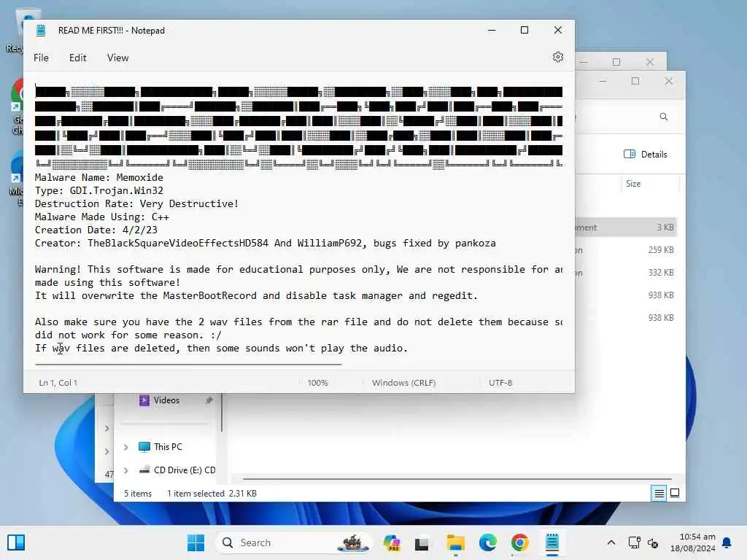This screenshot has height=560, width=747.
Task: Open Task View on taskbar
Action: coord(422,543)
